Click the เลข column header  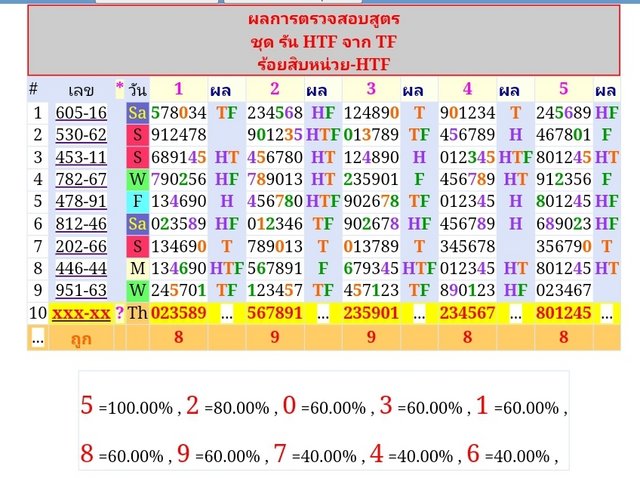point(81,90)
